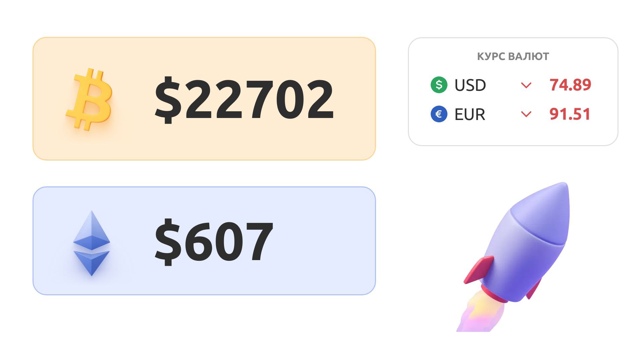644x362 pixels.
Task: Click the 74.89 USD rate value
Action: coord(570,85)
